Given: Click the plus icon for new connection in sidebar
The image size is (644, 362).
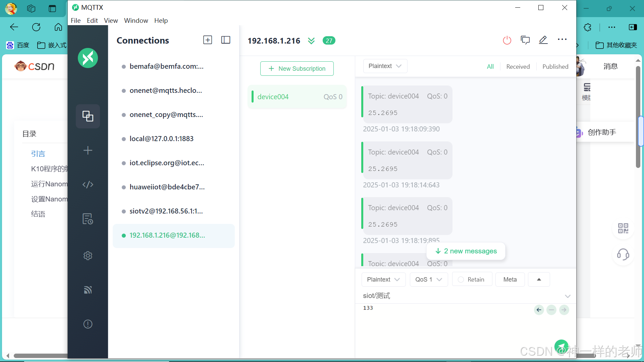Looking at the screenshot, I should (x=88, y=150).
